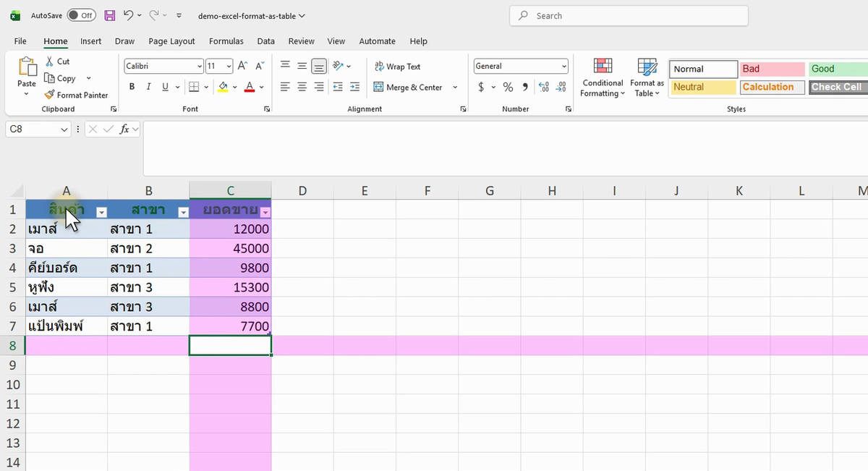The image size is (868, 471).
Task: Apply the Calculation cell style
Action: click(x=772, y=87)
